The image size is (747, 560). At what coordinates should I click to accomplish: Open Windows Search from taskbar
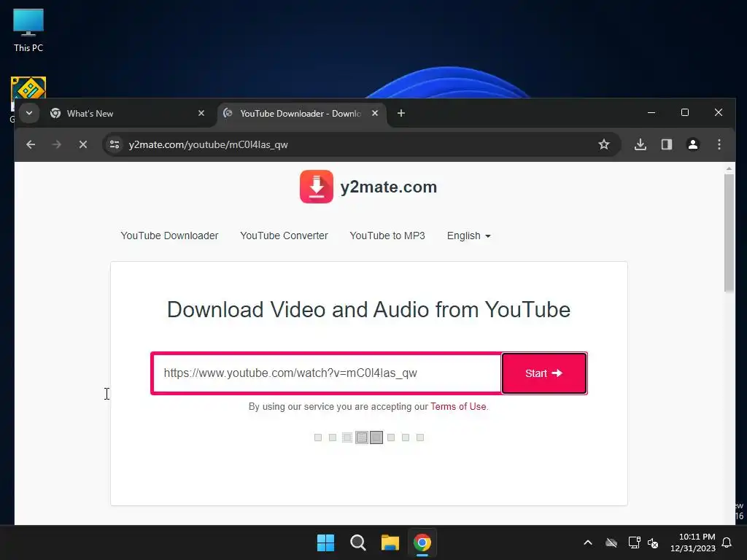pyautogui.click(x=357, y=542)
